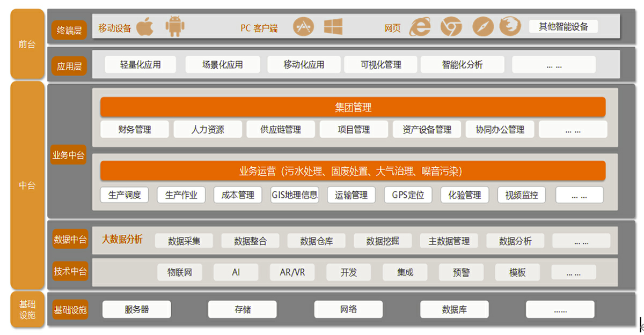Click the 网络 box

[x=348, y=309]
